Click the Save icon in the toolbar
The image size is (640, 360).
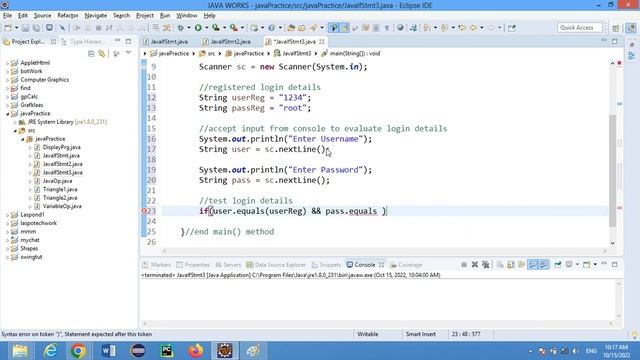coord(25,28)
